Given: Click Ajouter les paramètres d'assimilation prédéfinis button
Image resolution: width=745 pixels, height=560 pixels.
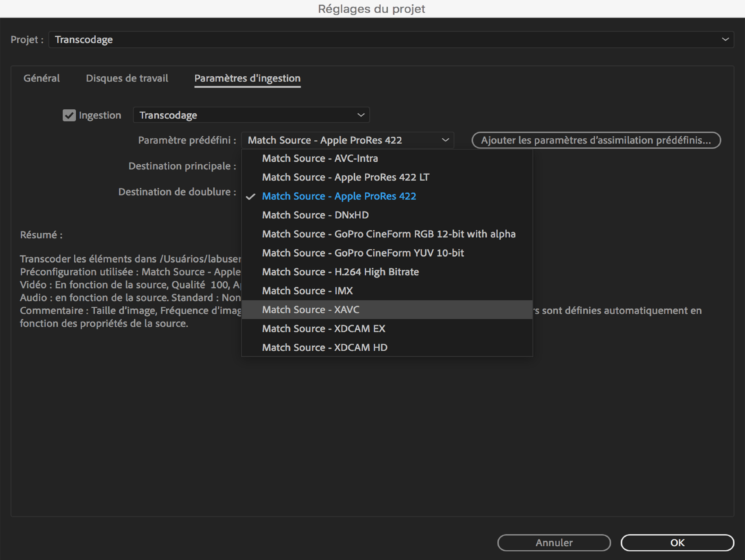Looking at the screenshot, I should click(x=596, y=140).
